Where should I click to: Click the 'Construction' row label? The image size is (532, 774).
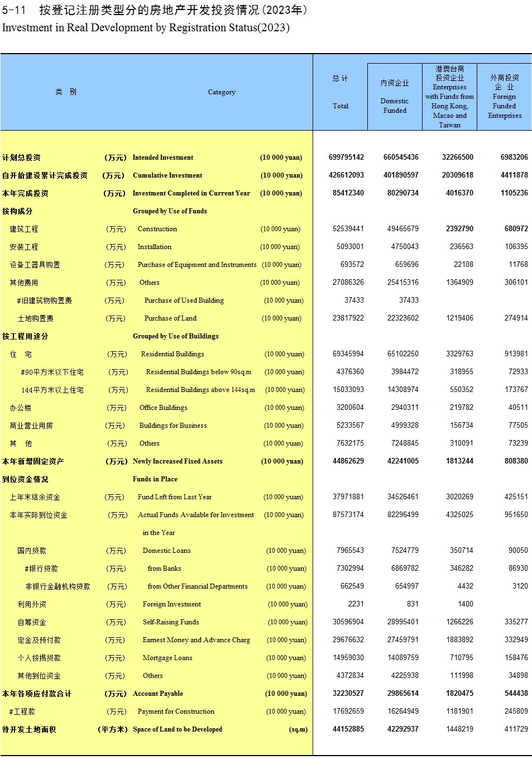coord(157,229)
